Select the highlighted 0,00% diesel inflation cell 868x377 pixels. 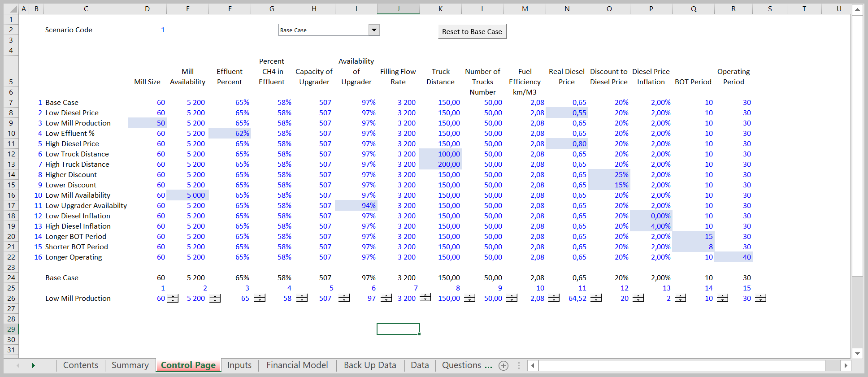[651, 216]
